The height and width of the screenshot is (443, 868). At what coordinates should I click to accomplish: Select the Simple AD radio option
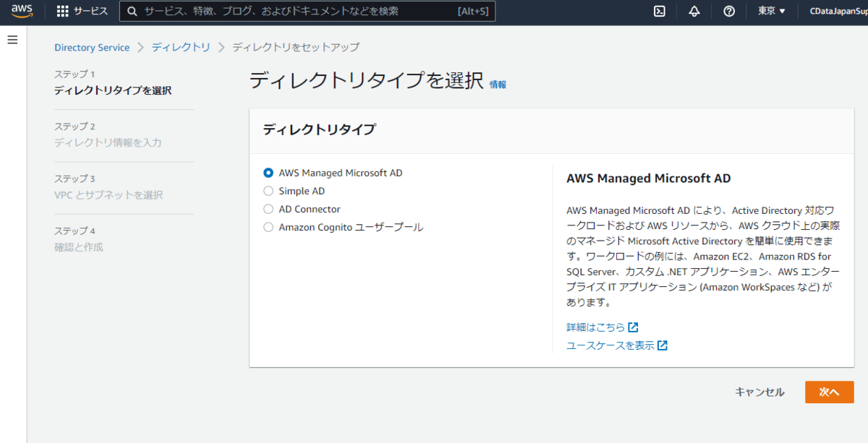268,191
